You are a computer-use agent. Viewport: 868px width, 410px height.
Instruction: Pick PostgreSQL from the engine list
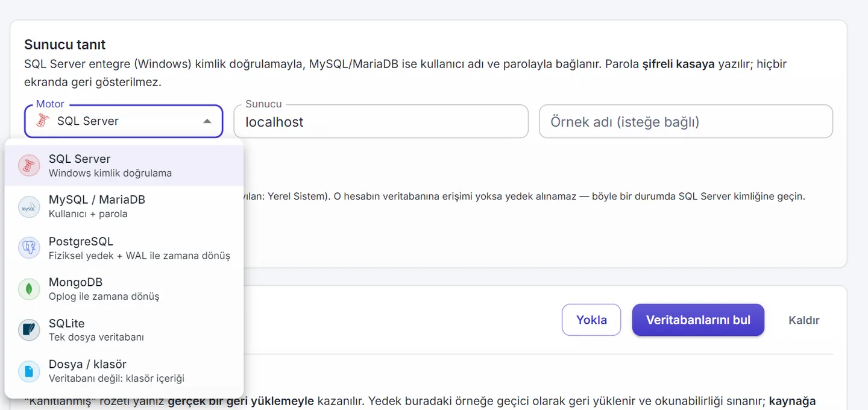(x=124, y=247)
